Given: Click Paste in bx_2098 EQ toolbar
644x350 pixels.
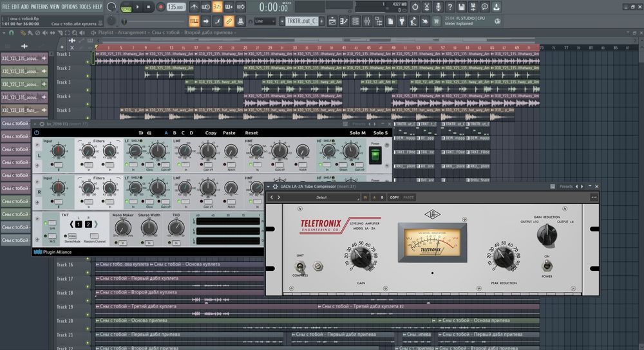Looking at the screenshot, I should click(229, 133).
